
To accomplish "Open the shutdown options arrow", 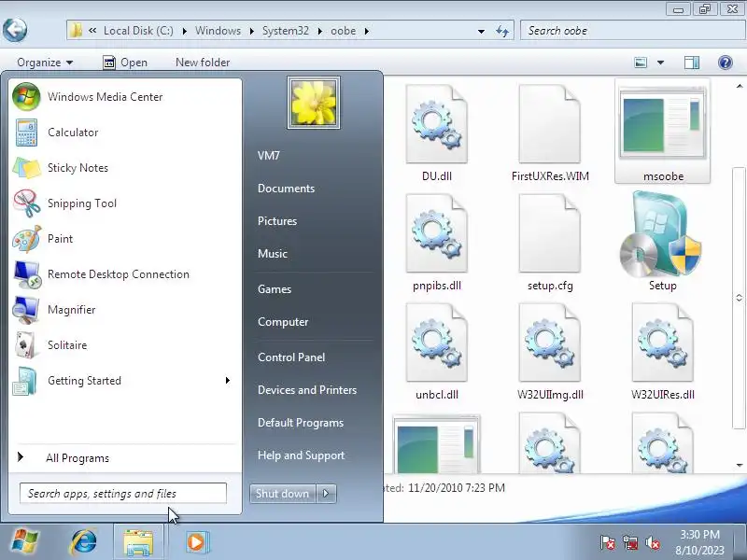I will [326, 494].
